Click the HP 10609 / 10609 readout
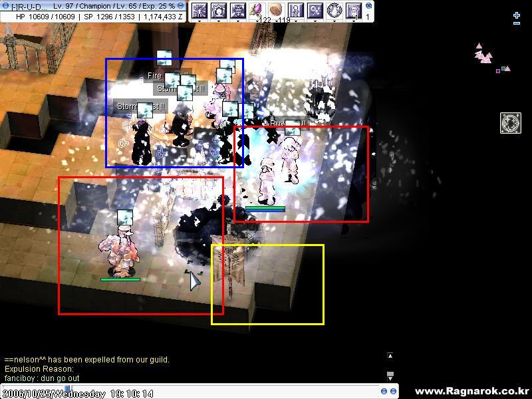This screenshot has width=532, height=399. coord(45,17)
